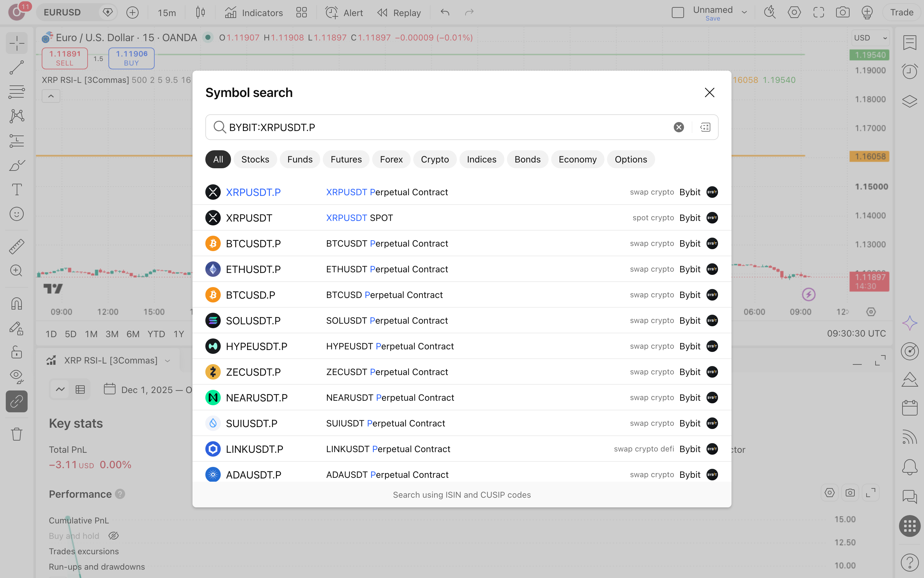Collapse the indicator legend chevron
This screenshot has height=578, width=924.
(51, 96)
